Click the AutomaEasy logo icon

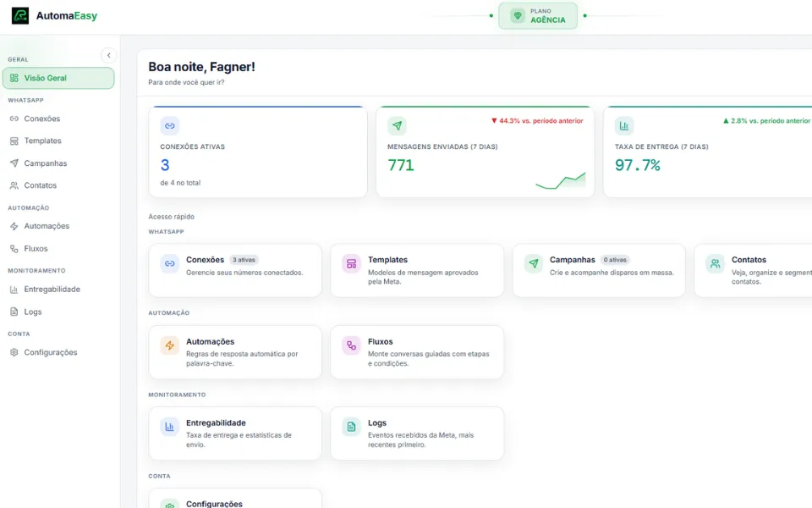coord(20,15)
